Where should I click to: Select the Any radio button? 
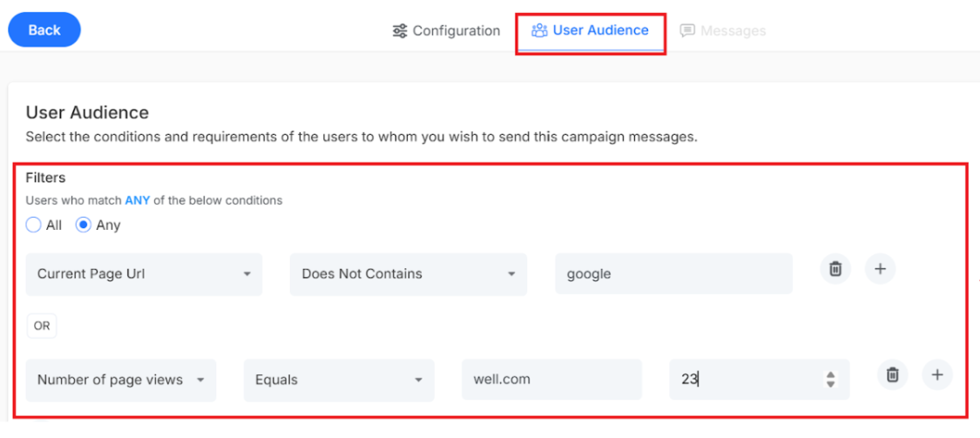pyautogui.click(x=83, y=225)
